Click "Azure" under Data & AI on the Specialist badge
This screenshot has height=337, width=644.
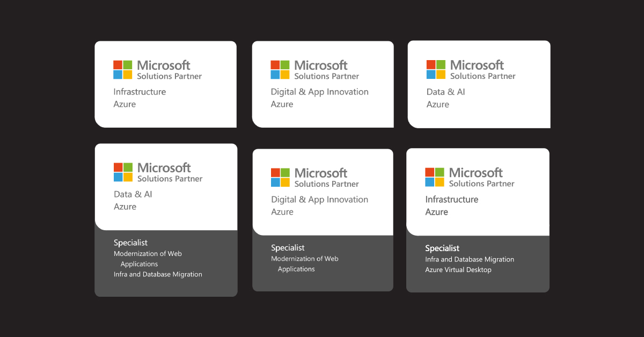125,207
